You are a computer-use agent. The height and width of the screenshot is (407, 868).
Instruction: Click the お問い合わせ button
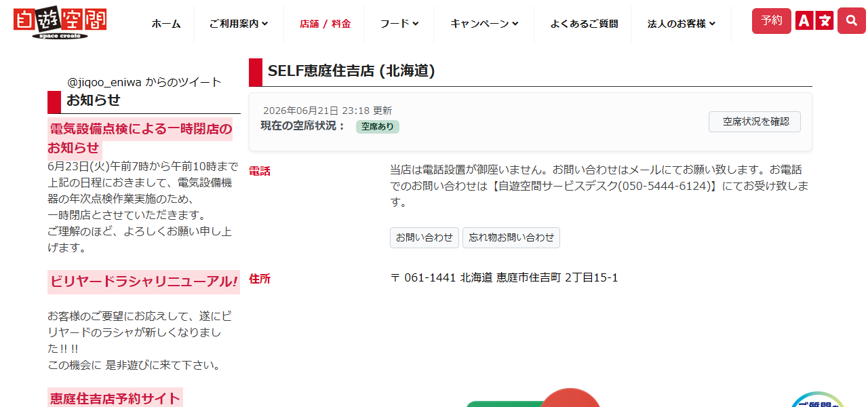pyautogui.click(x=425, y=237)
